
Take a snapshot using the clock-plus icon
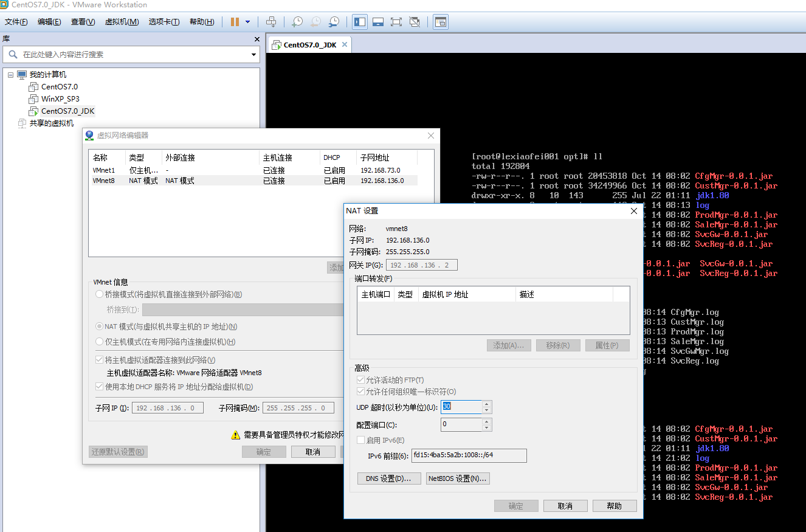pos(297,22)
